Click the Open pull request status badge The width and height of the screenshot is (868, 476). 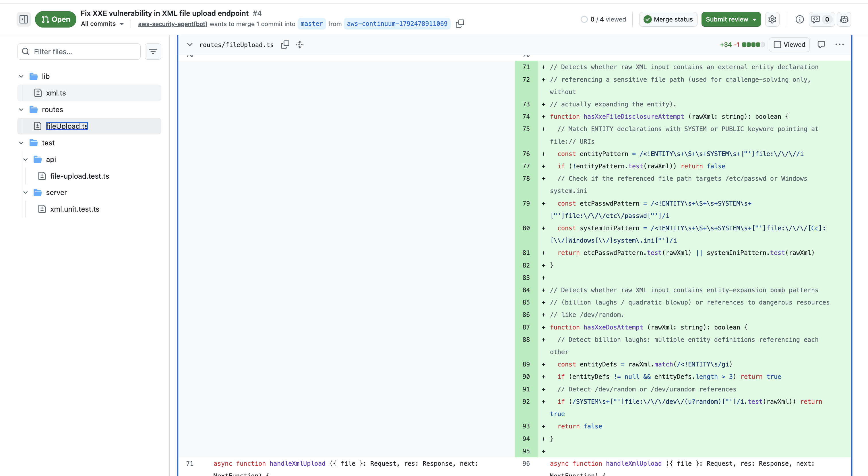point(56,19)
